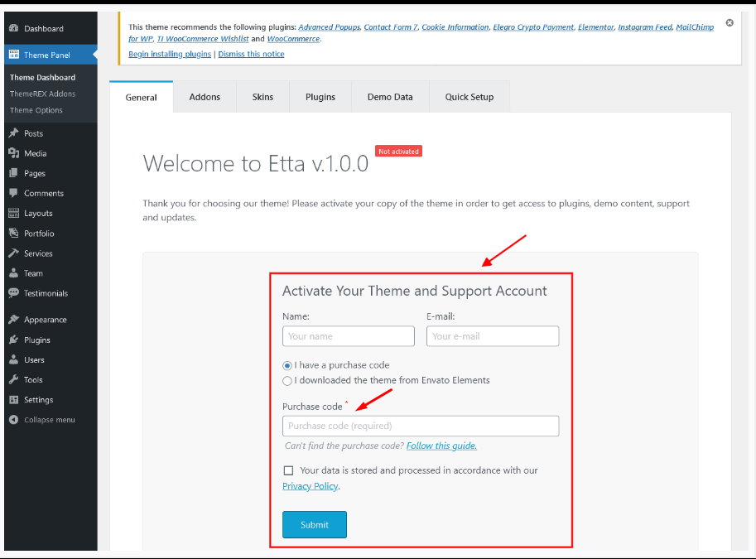The width and height of the screenshot is (756, 559).
Task: Click the Collapse menu arrow icon
Action: pyautogui.click(x=13, y=420)
